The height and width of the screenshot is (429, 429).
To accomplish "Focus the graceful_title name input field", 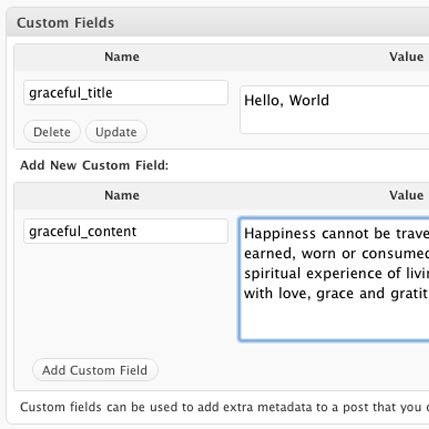I will click(x=126, y=93).
